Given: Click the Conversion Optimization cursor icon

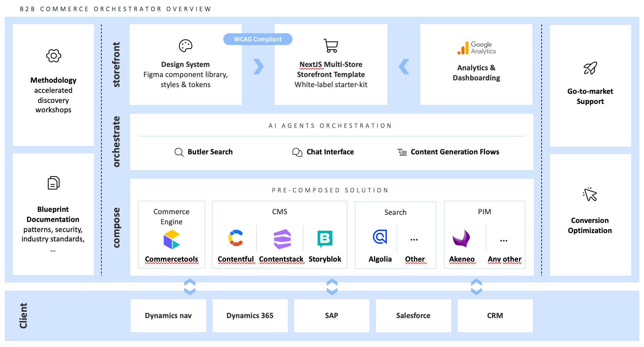Looking at the screenshot, I should (x=590, y=194).
